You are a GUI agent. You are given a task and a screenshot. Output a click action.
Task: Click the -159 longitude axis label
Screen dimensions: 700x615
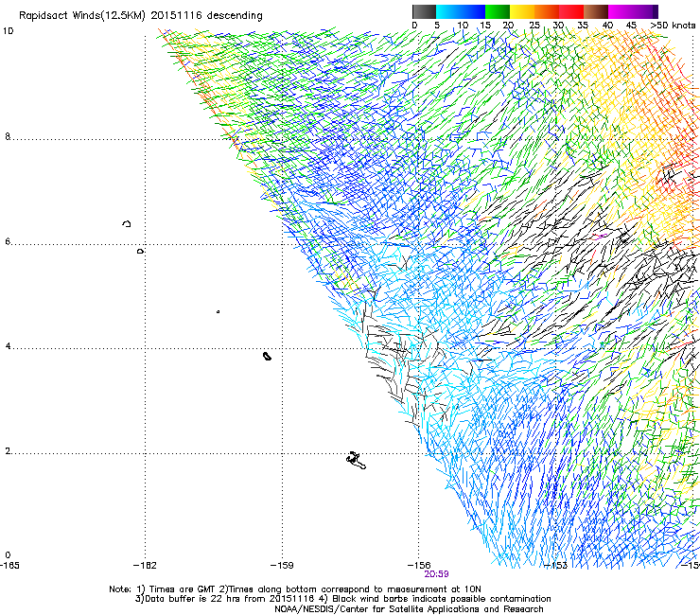click(282, 566)
